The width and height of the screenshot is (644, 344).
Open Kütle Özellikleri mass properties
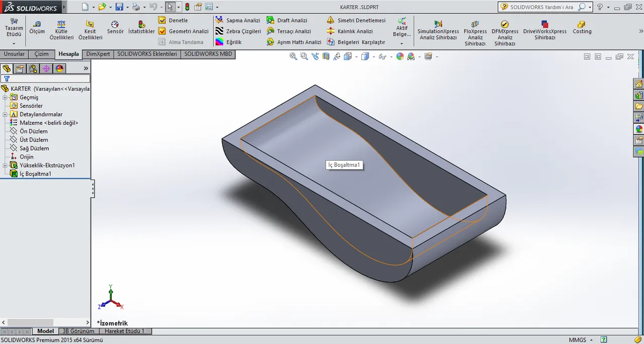pos(61,31)
